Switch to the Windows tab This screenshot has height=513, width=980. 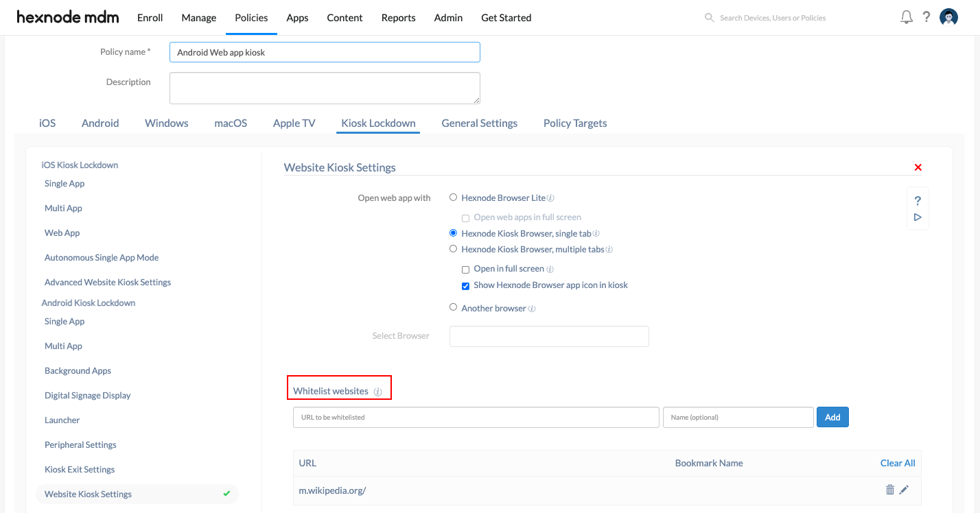click(x=167, y=123)
